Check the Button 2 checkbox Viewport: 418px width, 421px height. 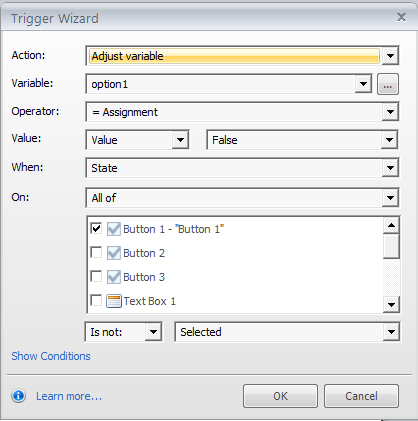(x=96, y=252)
